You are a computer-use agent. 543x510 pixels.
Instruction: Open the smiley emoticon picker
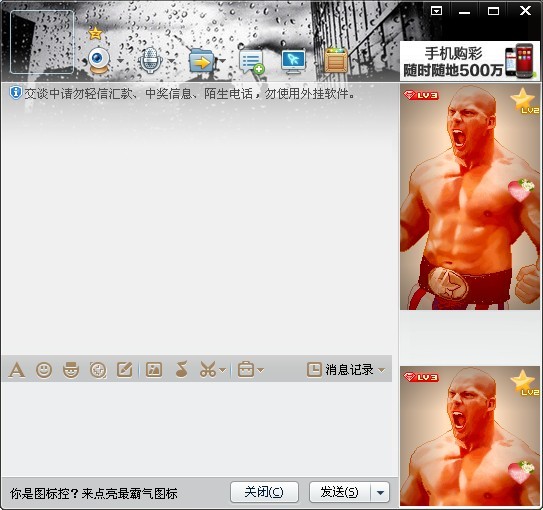coord(44,370)
